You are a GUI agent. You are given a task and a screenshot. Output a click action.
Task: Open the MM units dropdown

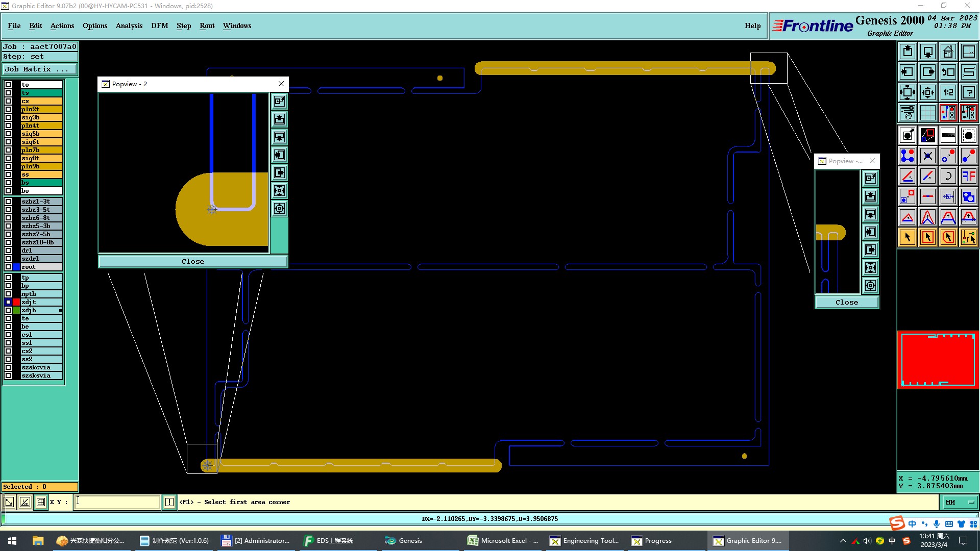click(x=959, y=502)
